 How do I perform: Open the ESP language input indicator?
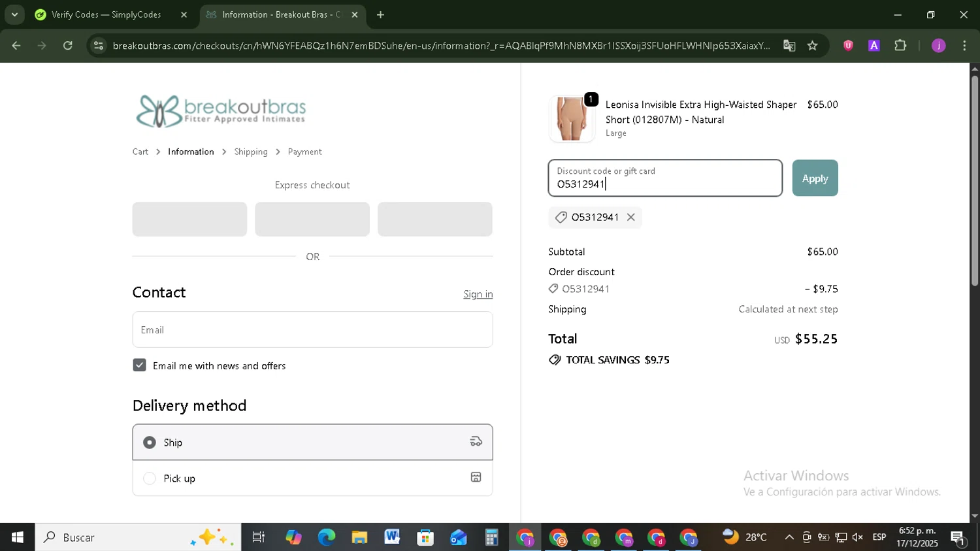879,537
